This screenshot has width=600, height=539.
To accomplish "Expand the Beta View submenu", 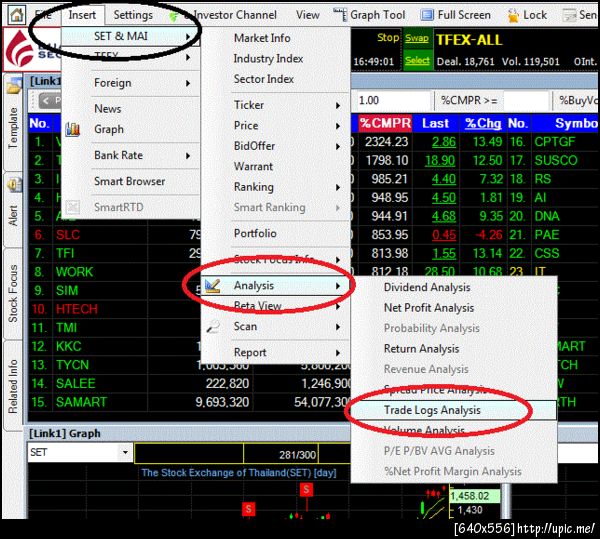I will pos(276,306).
